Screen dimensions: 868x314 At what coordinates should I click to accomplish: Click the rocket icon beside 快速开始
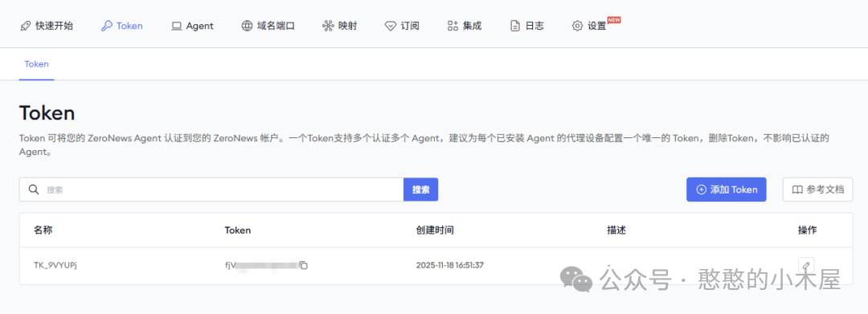click(x=25, y=26)
